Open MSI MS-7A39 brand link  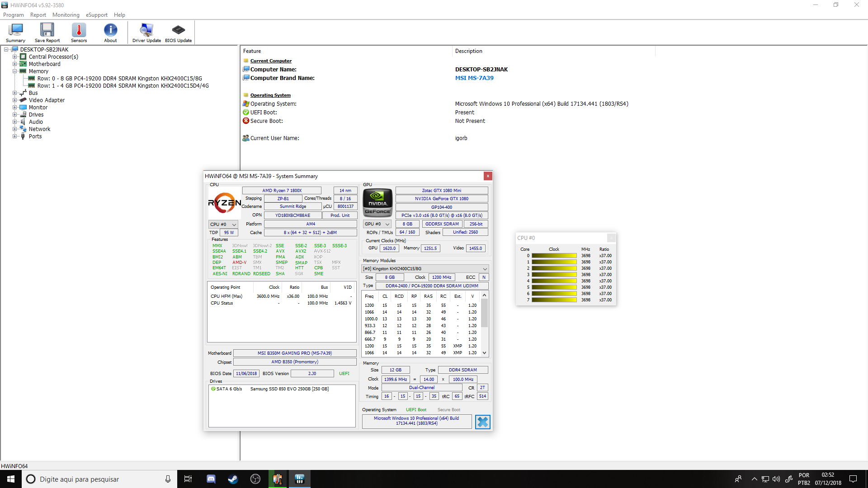(474, 78)
